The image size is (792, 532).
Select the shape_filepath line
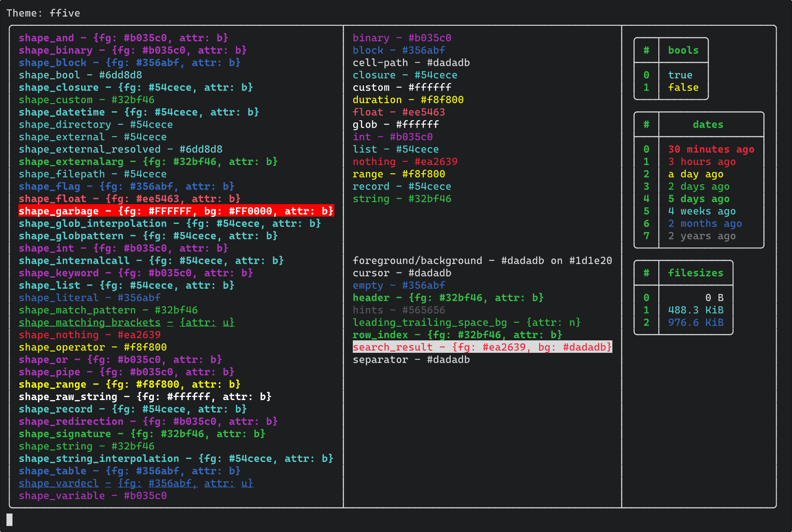point(93,174)
